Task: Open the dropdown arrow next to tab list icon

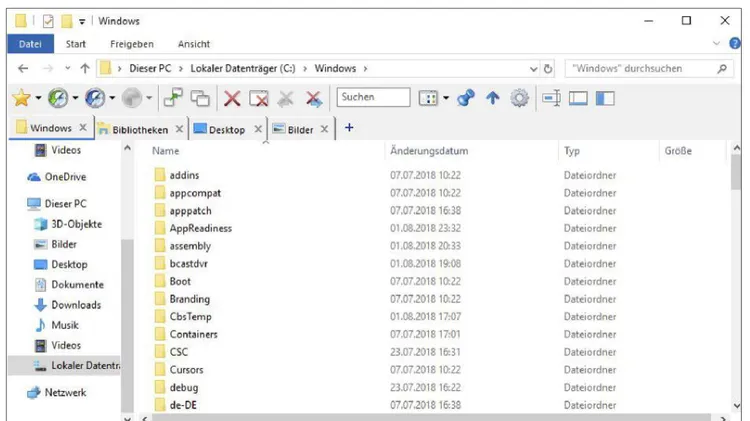Action: coord(446,98)
